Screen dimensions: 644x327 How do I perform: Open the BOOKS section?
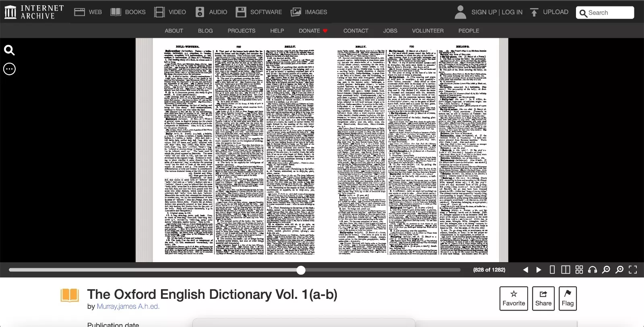[x=128, y=12]
